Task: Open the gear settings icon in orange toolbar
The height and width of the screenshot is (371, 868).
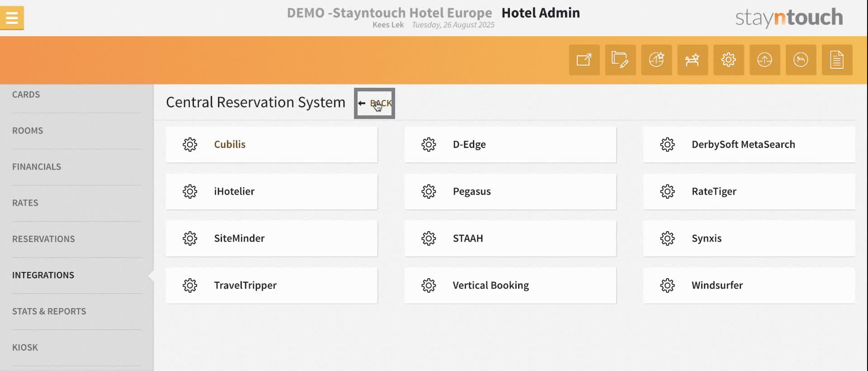Action: pyautogui.click(x=729, y=60)
